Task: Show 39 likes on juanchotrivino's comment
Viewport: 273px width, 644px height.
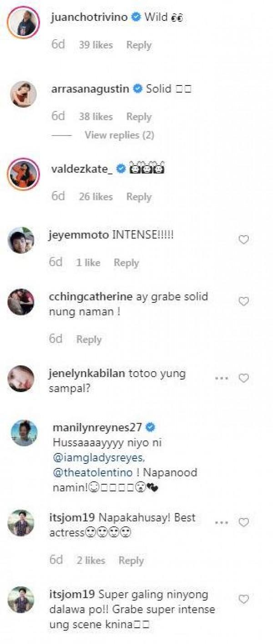Action: (95, 45)
